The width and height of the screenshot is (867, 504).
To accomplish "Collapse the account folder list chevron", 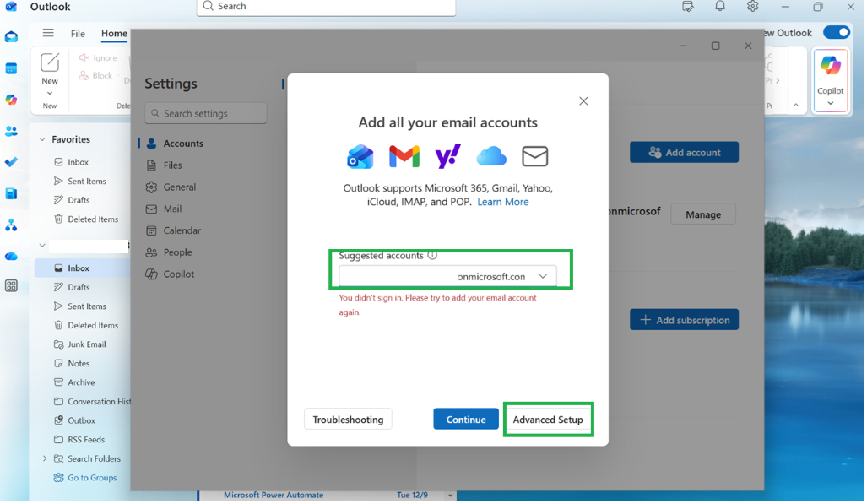I will 42,245.
